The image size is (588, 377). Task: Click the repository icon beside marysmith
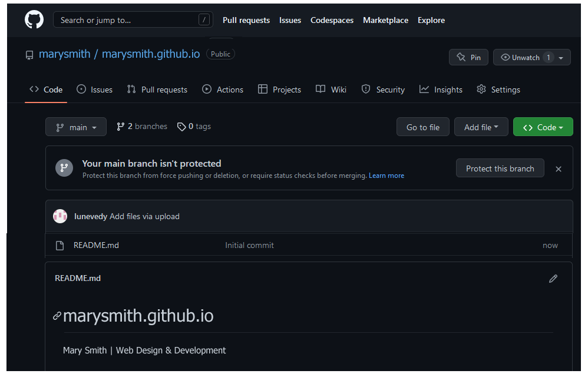(x=29, y=55)
